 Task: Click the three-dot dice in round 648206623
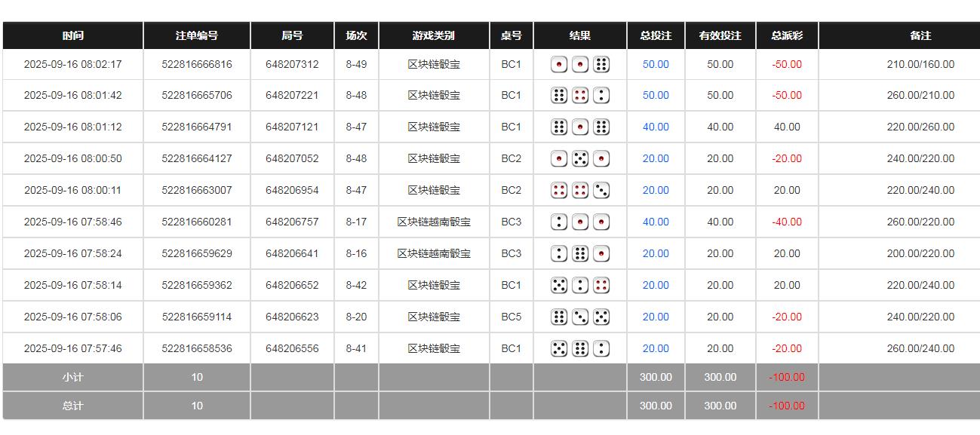pos(579,317)
